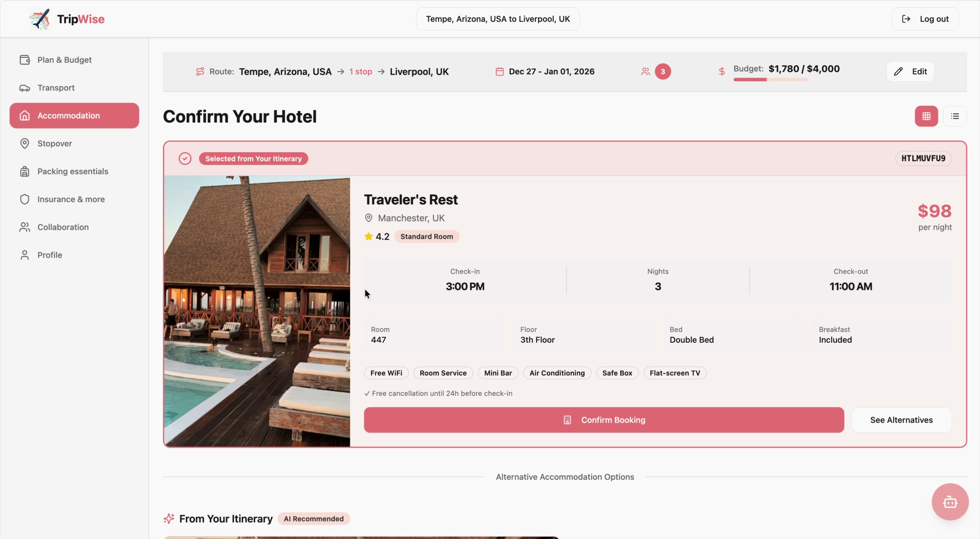Open the chatbot assistant floating button
The width and height of the screenshot is (980, 539).
coord(950,502)
